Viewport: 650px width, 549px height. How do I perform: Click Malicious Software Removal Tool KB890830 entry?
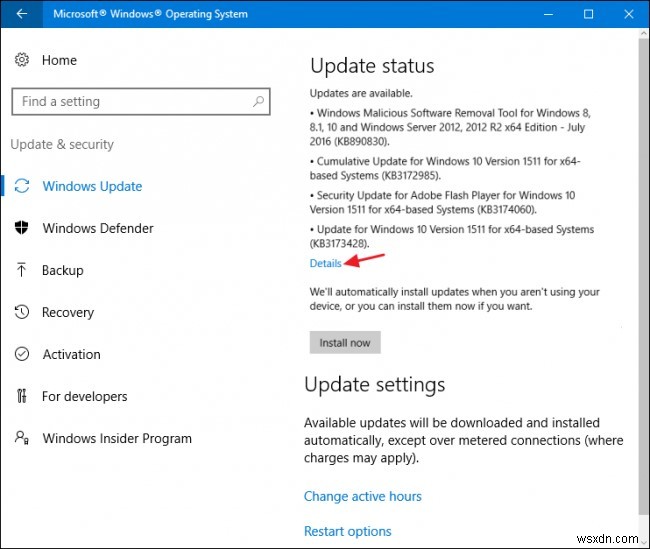tap(450, 127)
